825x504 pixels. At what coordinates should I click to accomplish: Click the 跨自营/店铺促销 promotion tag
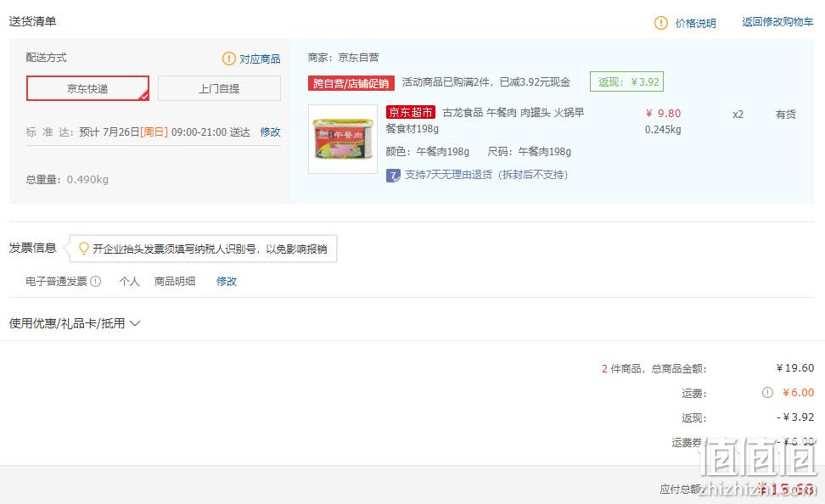coord(351,83)
